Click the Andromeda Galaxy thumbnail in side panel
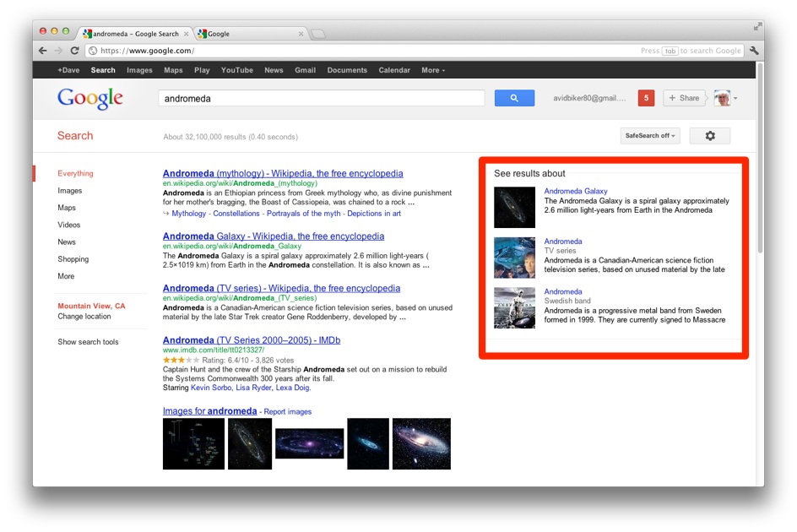797x532 pixels. (514, 207)
